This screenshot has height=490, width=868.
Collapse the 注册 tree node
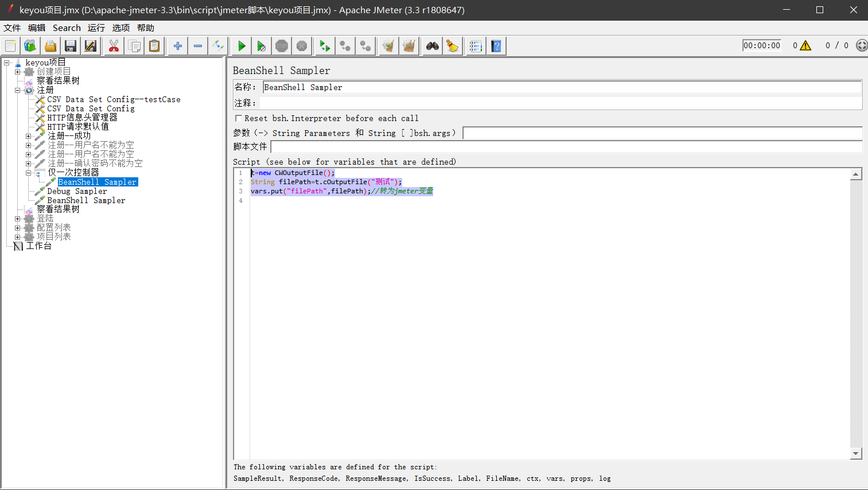click(x=17, y=90)
